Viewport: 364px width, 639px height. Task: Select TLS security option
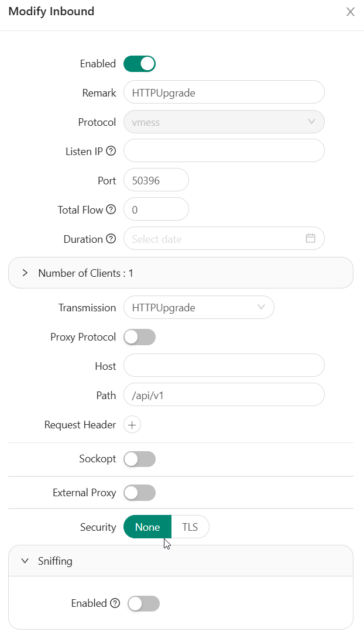[x=190, y=527]
